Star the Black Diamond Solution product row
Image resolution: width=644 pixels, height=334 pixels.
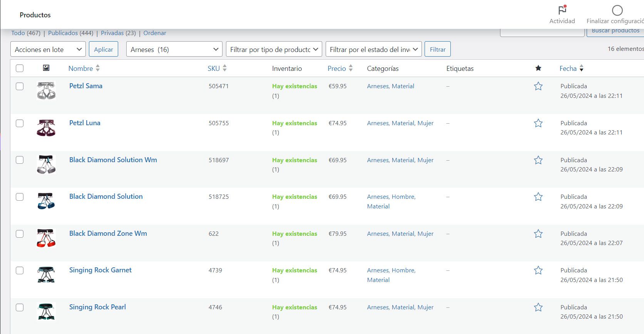[538, 197]
